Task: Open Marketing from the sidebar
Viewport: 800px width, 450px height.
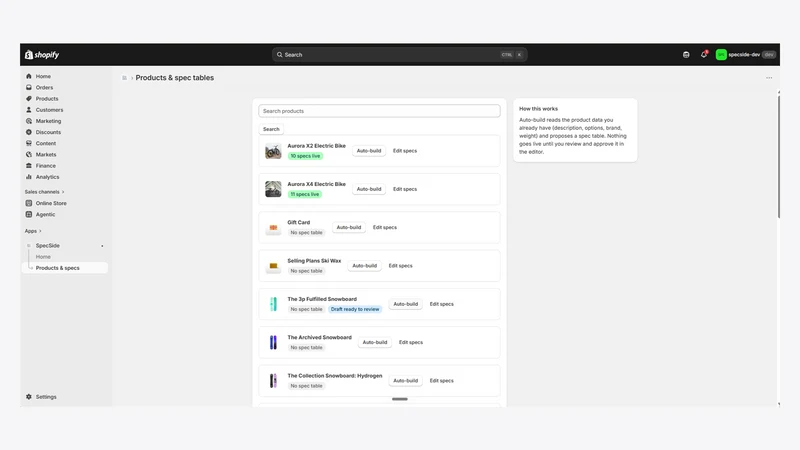Action: coord(48,121)
